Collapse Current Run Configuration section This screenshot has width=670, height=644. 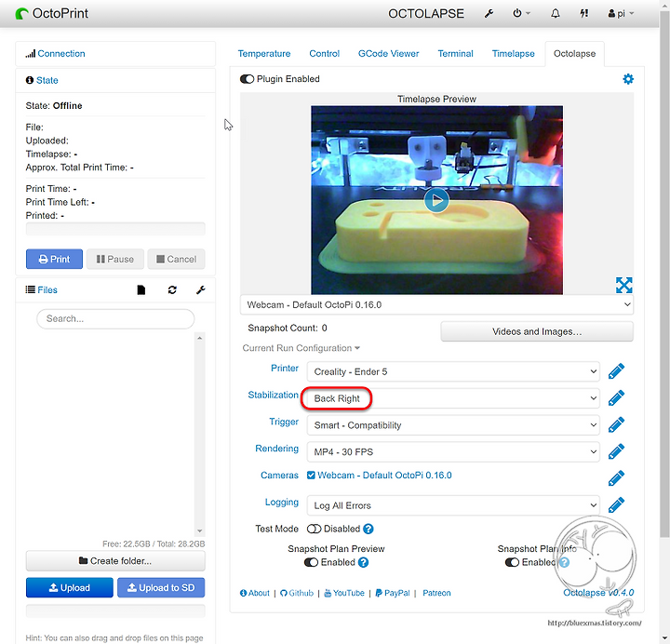pos(301,348)
